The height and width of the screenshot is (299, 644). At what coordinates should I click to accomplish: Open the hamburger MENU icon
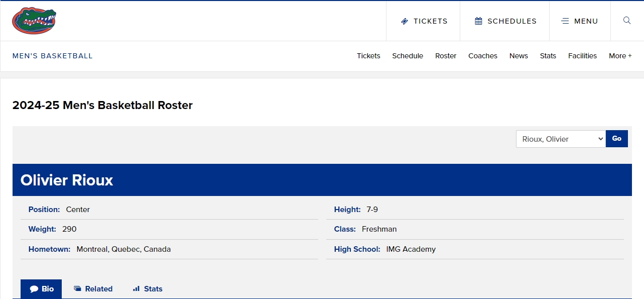565,21
